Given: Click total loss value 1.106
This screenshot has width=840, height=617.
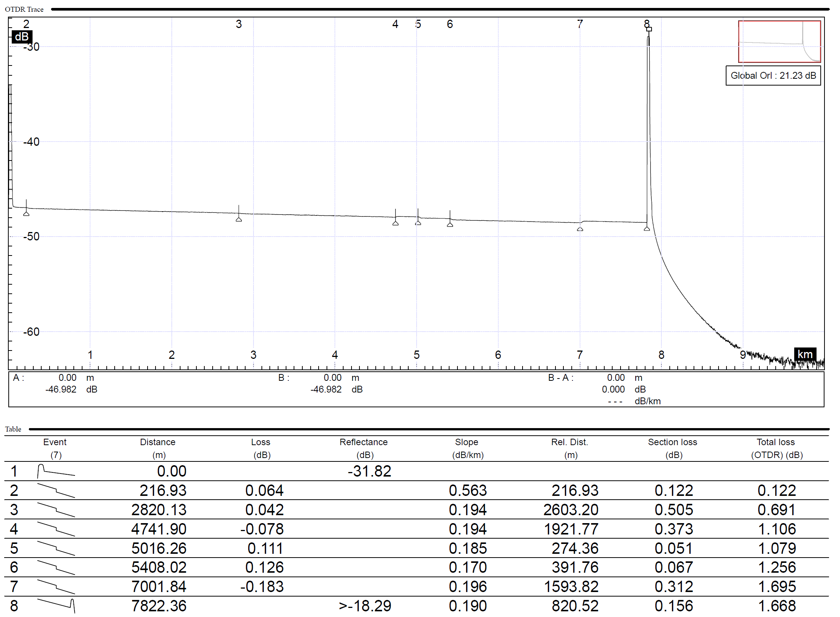Looking at the screenshot, I should coord(777,529).
